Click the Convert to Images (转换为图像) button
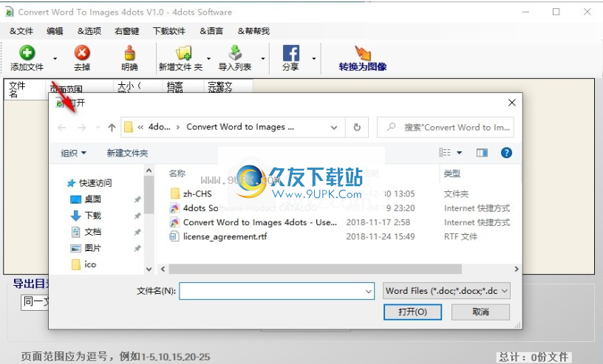Viewport: 603px width, 364px height. 363,58
